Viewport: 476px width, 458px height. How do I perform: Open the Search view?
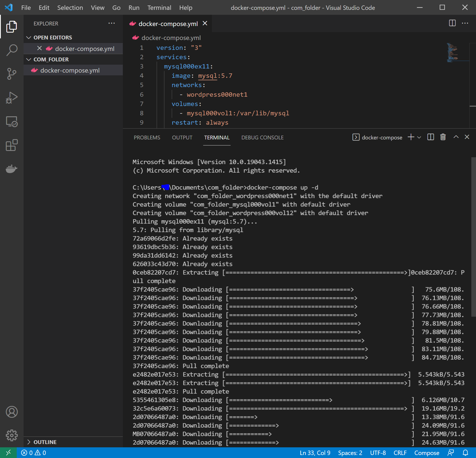[12, 50]
